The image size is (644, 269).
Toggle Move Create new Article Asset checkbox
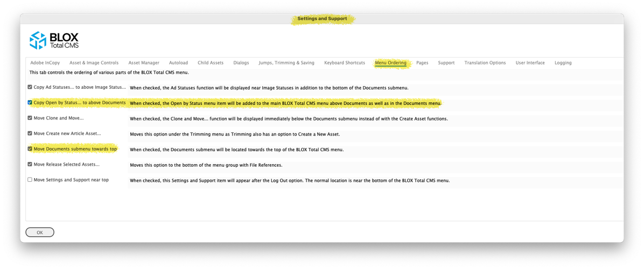click(30, 133)
